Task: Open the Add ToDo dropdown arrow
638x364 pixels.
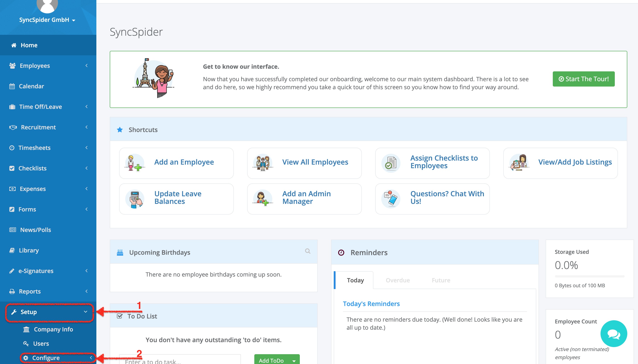Action: pos(294,361)
